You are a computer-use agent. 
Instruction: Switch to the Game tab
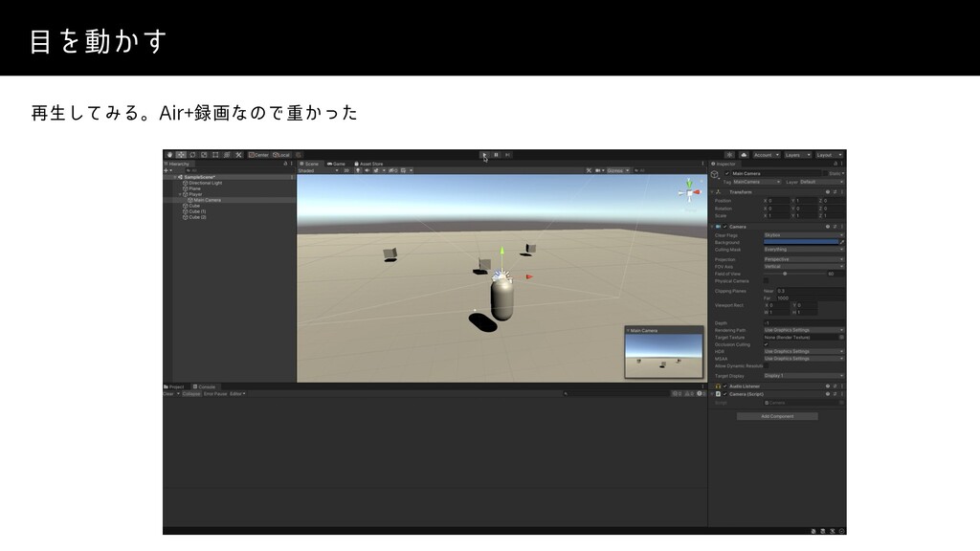pos(336,164)
